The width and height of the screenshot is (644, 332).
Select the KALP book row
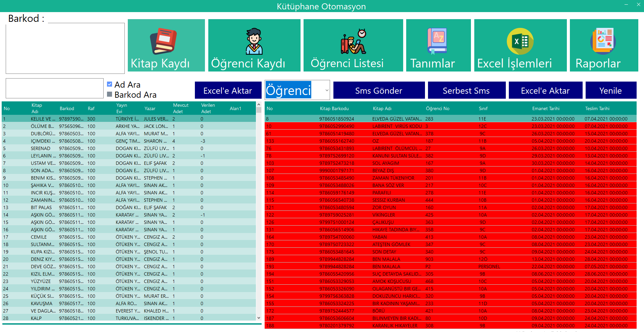pos(129,318)
